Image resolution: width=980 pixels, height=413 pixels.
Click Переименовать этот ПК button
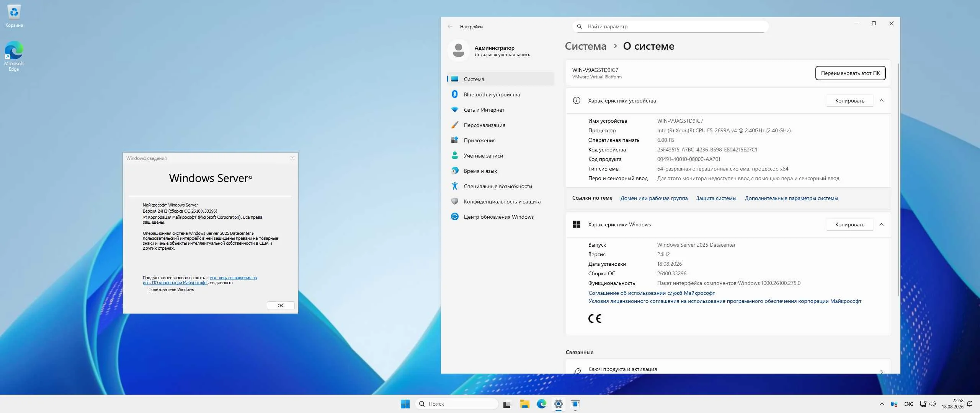click(x=850, y=73)
